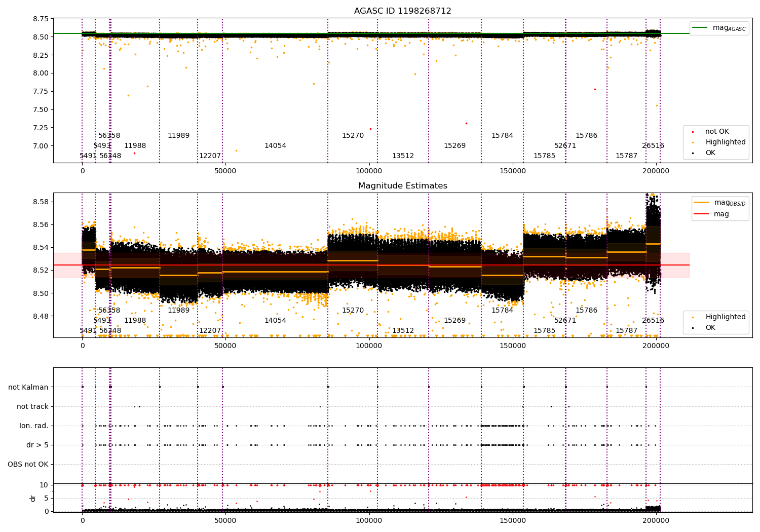Click obsid label 15270 in Magnitude Estimates plot
The height and width of the screenshot is (532, 760).
[x=353, y=311]
